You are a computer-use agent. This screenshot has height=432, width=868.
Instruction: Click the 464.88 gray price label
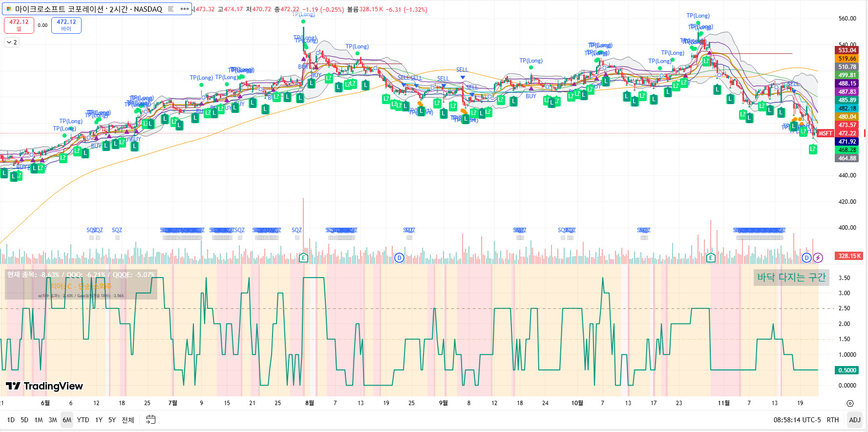point(847,158)
